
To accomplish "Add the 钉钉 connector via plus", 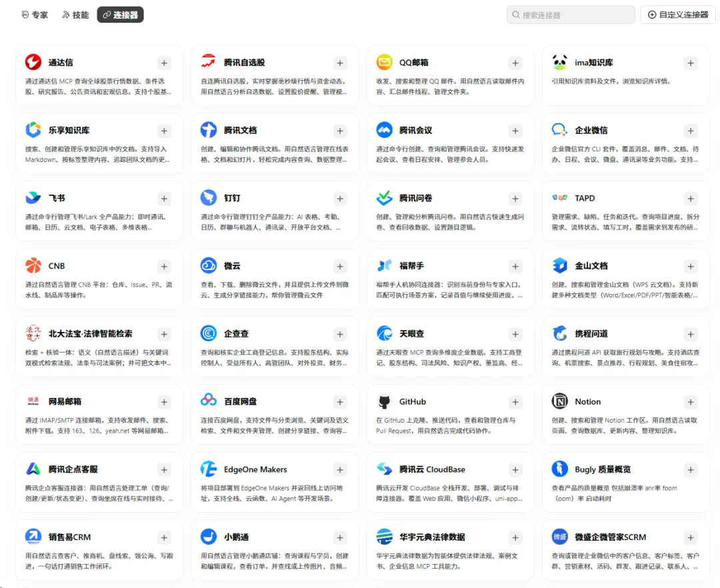I will point(340,199).
